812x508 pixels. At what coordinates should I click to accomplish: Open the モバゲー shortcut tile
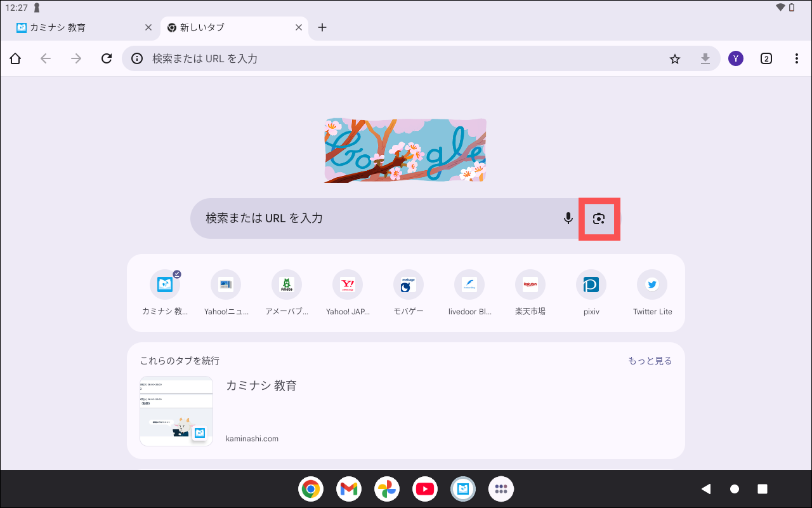coord(409,293)
